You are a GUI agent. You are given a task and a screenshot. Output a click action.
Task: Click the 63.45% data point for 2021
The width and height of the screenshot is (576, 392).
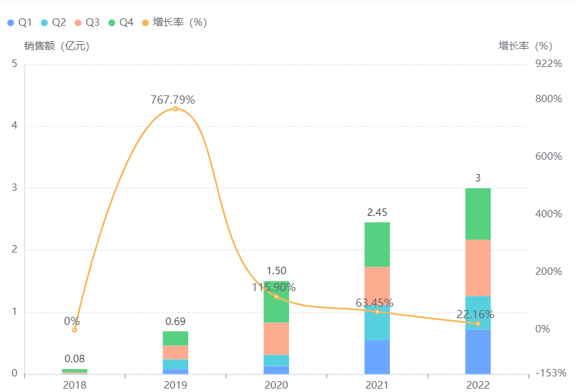click(x=377, y=311)
